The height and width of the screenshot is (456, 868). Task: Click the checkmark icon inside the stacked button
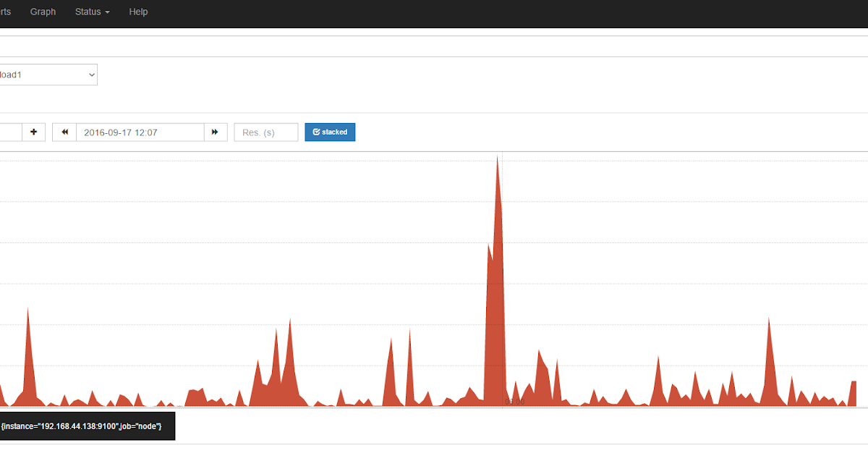click(316, 132)
